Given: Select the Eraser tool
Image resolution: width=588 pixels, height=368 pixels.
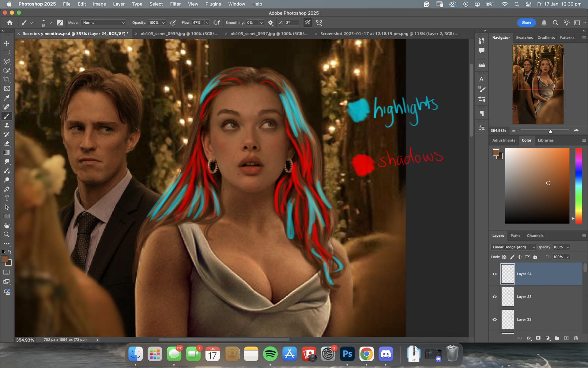Looking at the screenshot, I should [6, 144].
